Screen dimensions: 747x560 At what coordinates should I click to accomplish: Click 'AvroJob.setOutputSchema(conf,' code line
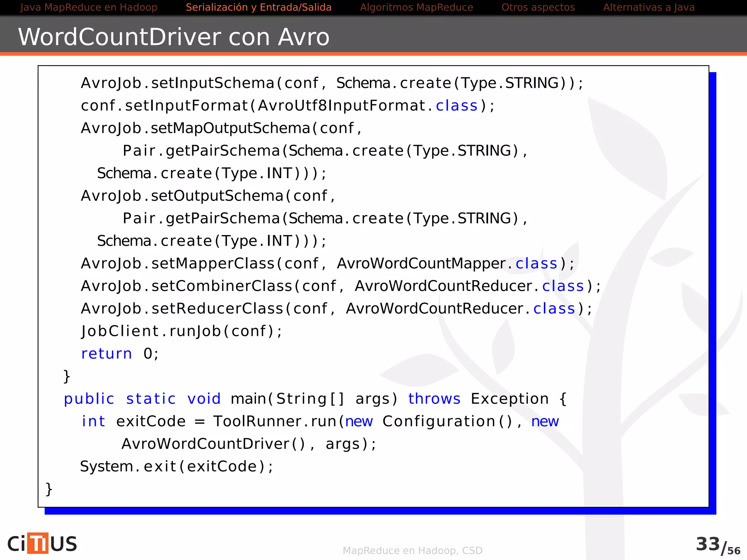point(208,196)
